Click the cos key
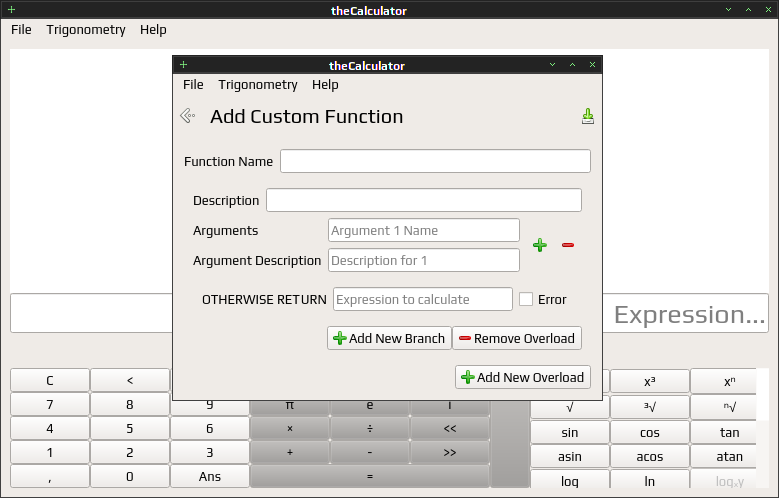Screen dimensions: 779x498 650,432
